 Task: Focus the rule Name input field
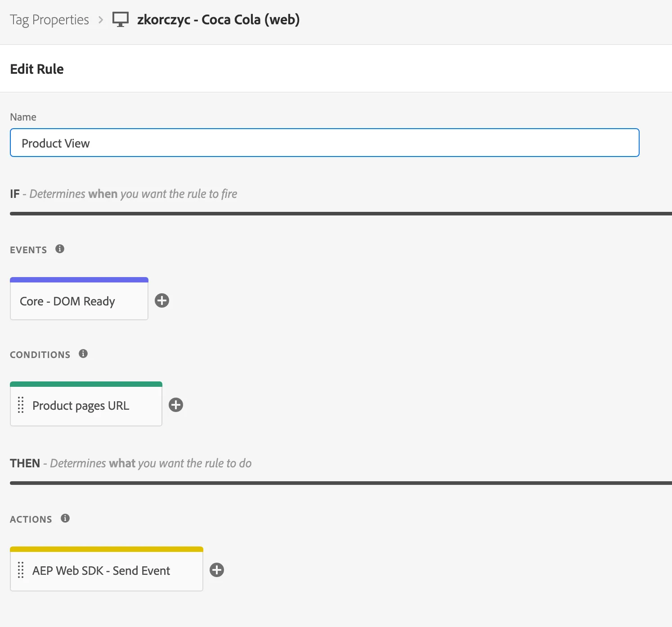(x=324, y=143)
